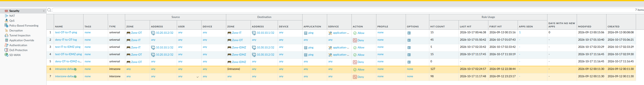Select QoS in the policies tree
This screenshot has width=644, height=85.
point(12,21)
